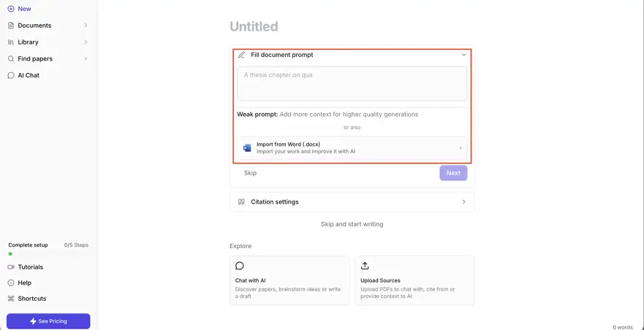Click the Tutorials video camera icon

pyautogui.click(x=11, y=267)
